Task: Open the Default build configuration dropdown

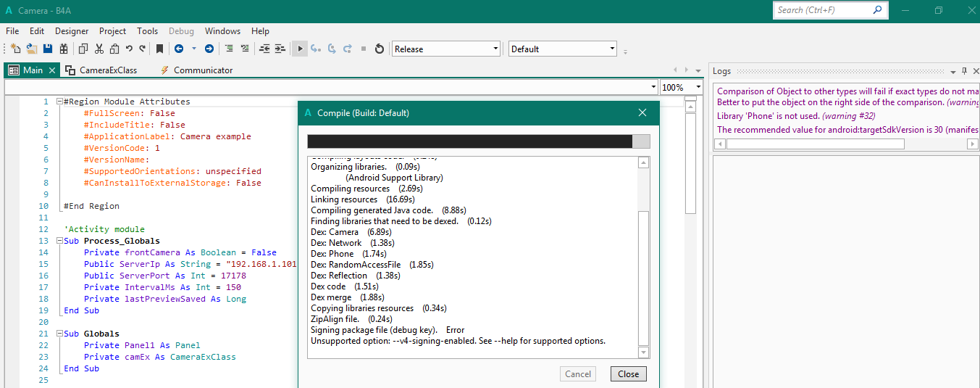Action: (x=563, y=49)
